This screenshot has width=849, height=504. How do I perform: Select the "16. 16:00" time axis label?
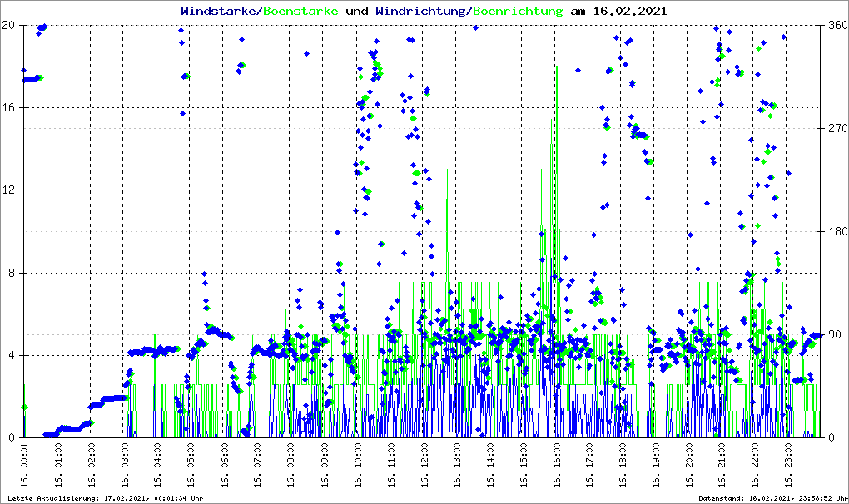click(557, 467)
